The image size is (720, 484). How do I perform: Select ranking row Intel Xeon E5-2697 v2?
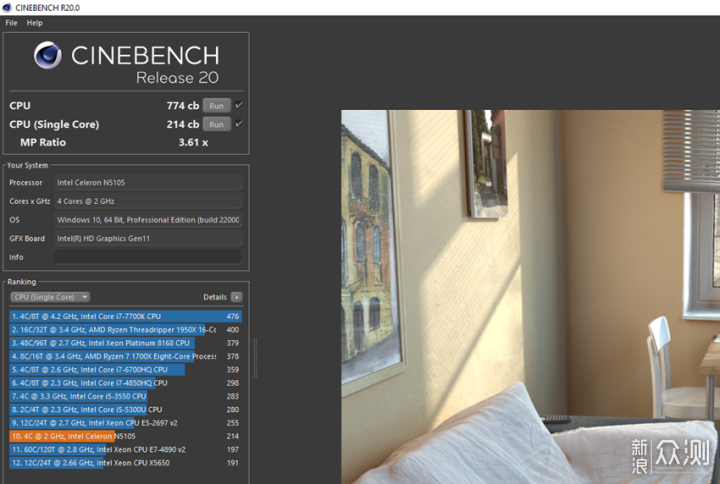[125, 423]
